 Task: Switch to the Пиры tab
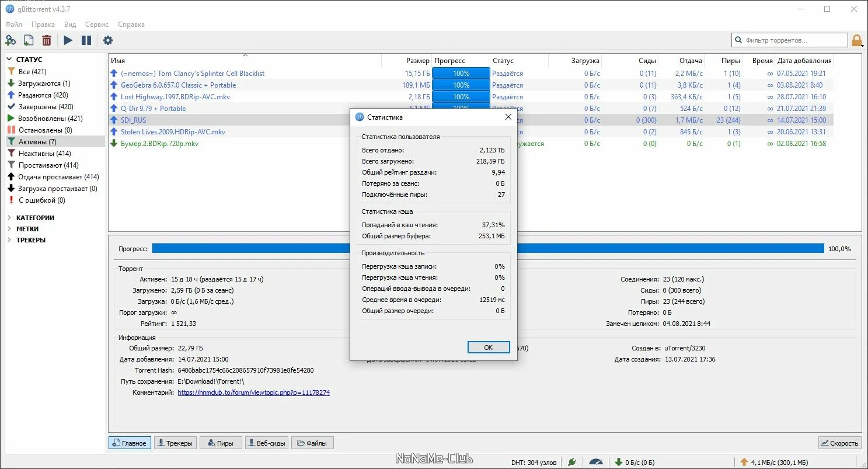pyautogui.click(x=221, y=443)
